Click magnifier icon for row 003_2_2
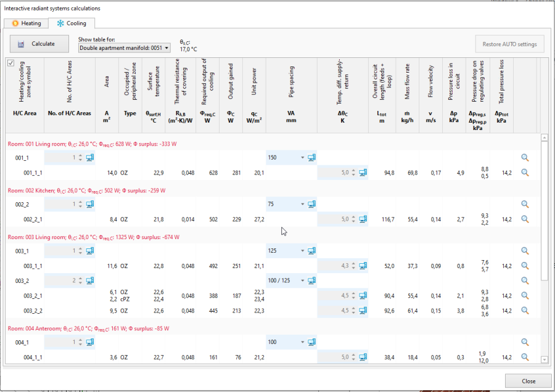The height and width of the screenshot is (392, 555). 525,311
